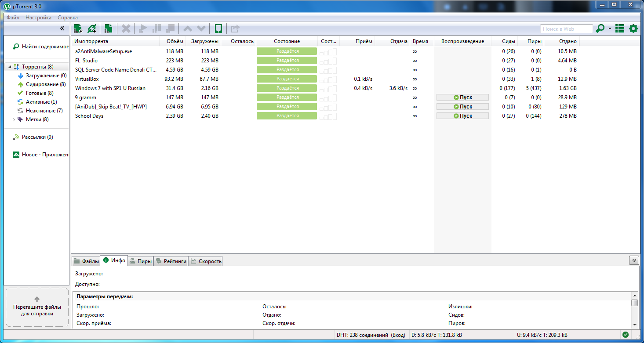
Task: Collapse the detail pane with the double-chevron button
Action: click(634, 260)
